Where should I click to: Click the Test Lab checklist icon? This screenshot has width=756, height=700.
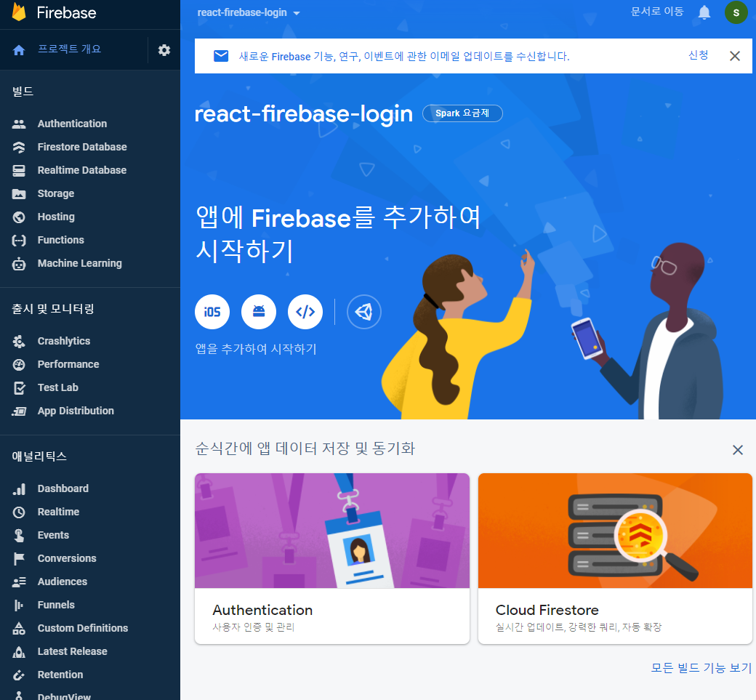19,387
